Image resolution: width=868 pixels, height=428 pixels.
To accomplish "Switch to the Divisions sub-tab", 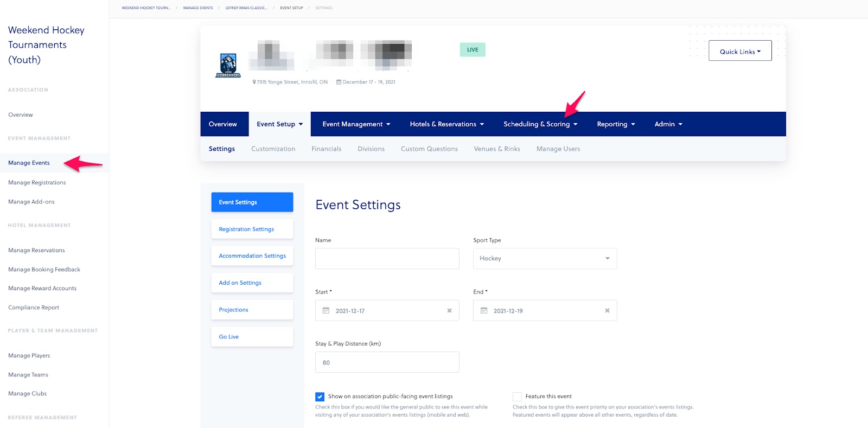I will [371, 149].
